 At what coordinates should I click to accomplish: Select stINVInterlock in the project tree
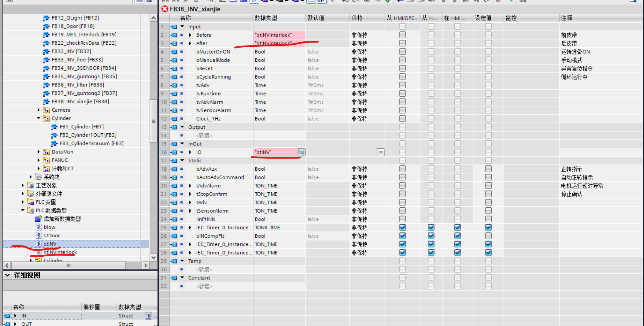[60, 252]
